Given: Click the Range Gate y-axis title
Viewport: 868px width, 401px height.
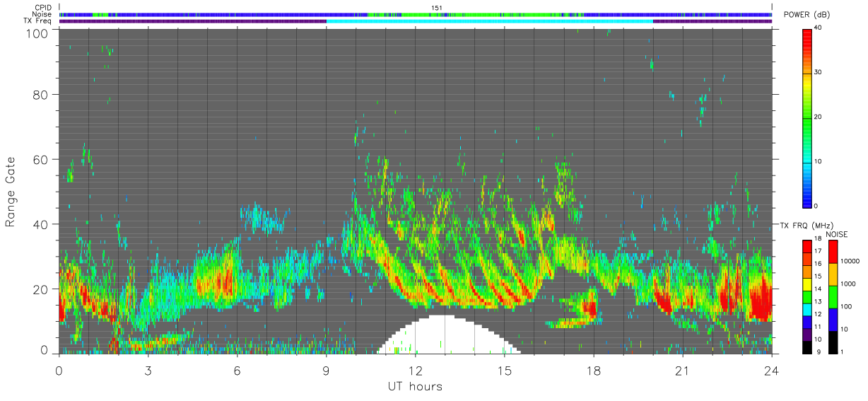Looking at the screenshot, I should [x=11, y=192].
